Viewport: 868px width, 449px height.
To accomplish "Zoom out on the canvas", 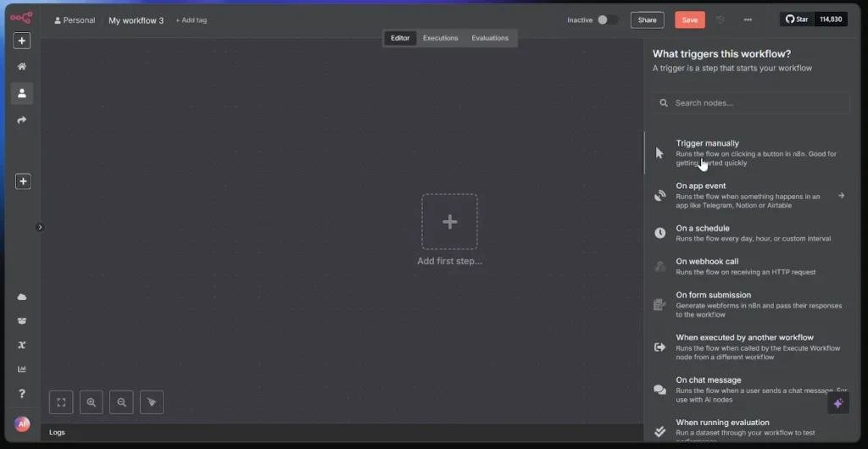I will click(121, 402).
